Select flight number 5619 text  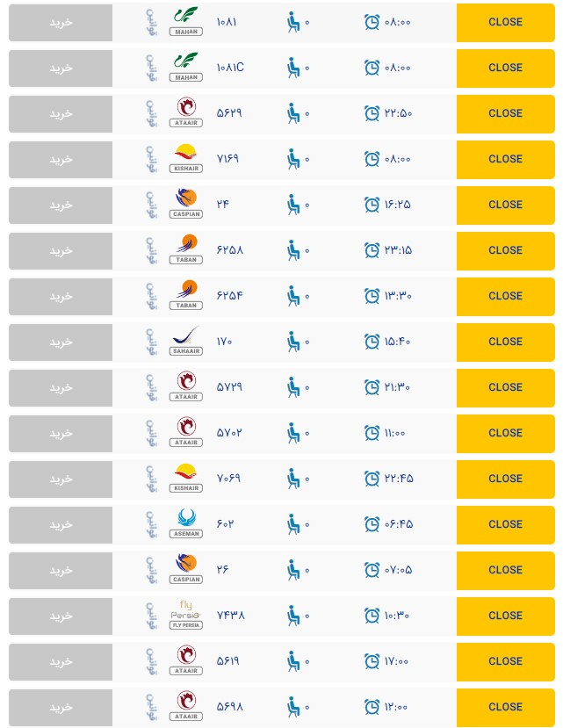pyautogui.click(x=228, y=661)
